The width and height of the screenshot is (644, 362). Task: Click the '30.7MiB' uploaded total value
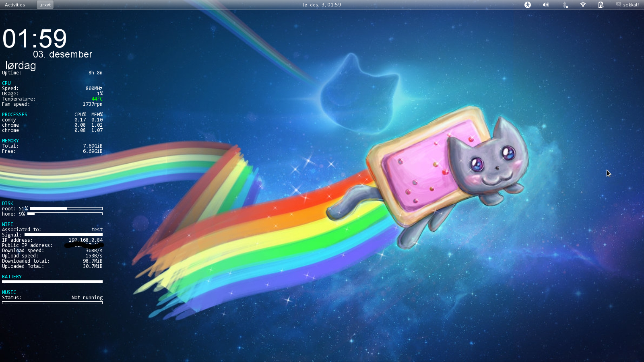click(x=93, y=266)
